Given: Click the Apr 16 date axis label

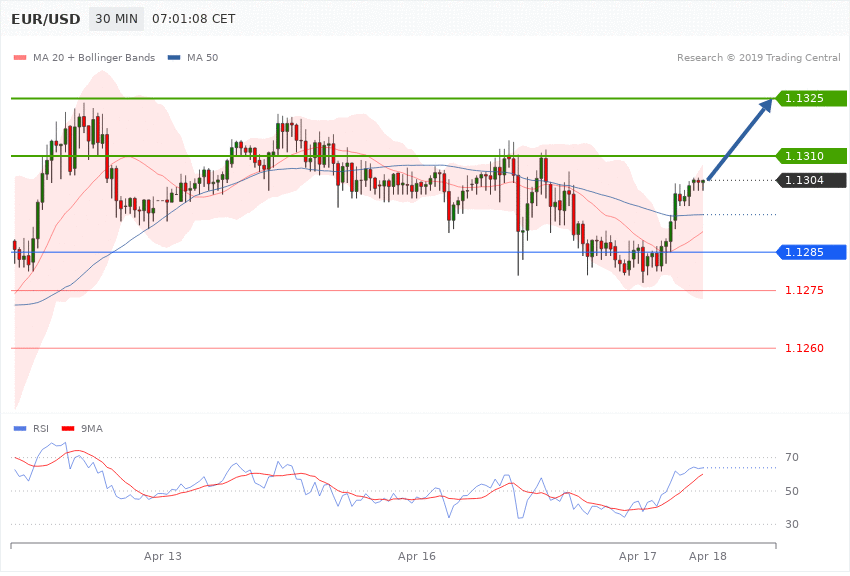Looking at the screenshot, I should [x=417, y=556].
